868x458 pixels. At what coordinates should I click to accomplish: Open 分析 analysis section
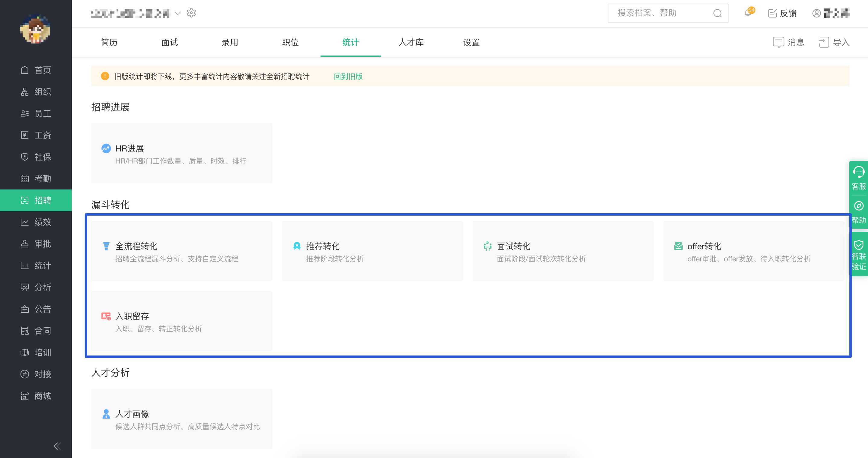pyautogui.click(x=36, y=287)
